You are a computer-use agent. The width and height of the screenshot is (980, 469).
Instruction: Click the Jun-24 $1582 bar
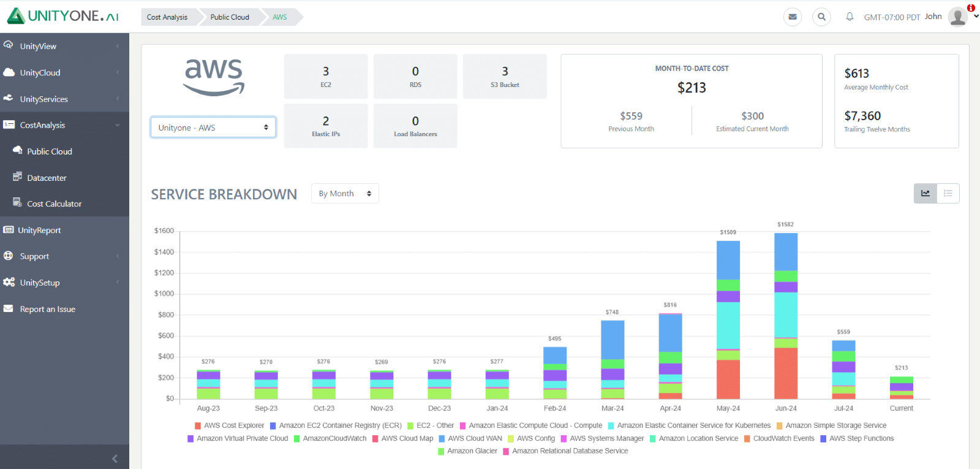click(786, 316)
